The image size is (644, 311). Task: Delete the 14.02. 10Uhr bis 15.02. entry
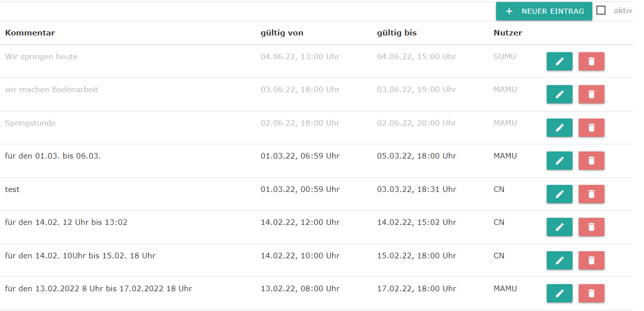[x=591, y=260]
